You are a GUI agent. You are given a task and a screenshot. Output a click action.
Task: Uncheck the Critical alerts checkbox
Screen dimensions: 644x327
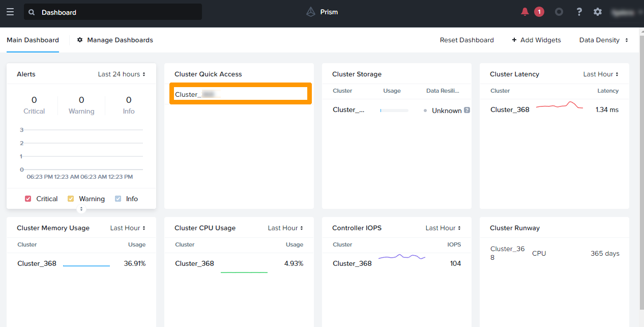(x=28, y=199)
